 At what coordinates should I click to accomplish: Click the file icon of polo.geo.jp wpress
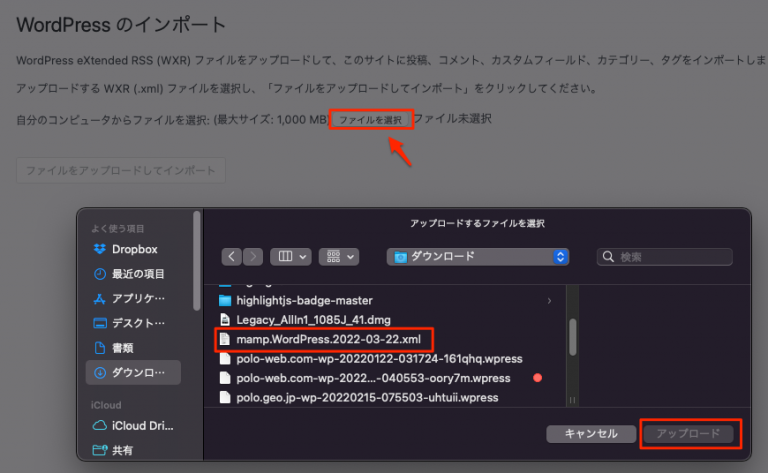[225, 397]
